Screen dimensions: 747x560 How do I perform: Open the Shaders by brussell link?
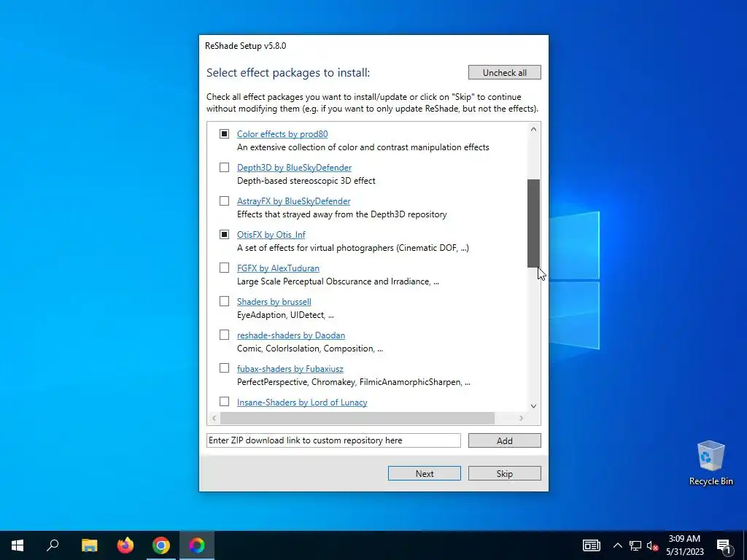point(274,302)
